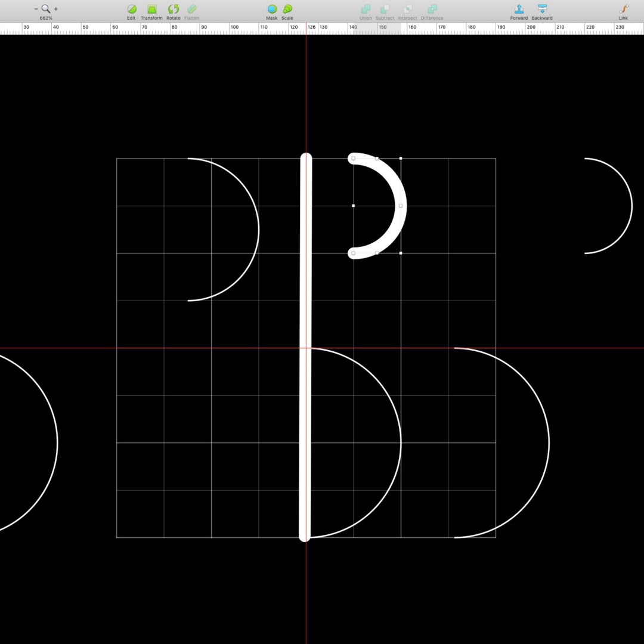Select the thin arc in top-right corner
This screenshot has width=644, height=644.
coord(631,206)
